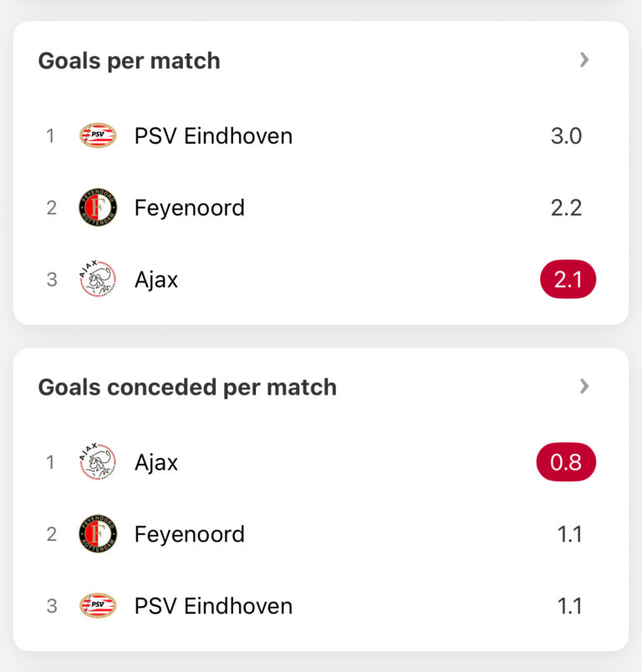This screenshot has width=642, height=672.
Task: Select Ajax name under Goals conceded
Action: coord(156,462)
